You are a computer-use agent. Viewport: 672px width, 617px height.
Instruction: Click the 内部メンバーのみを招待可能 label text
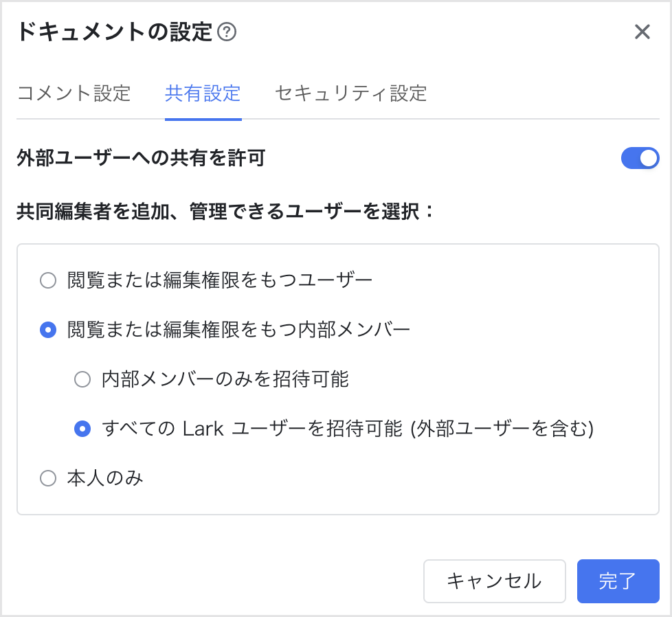click(225, 379)
